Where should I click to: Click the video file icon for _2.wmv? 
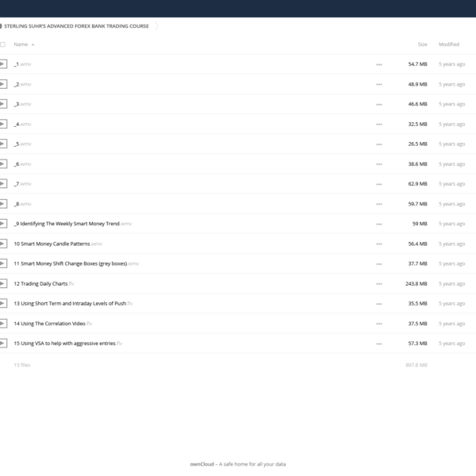click(x=3, y=84)
